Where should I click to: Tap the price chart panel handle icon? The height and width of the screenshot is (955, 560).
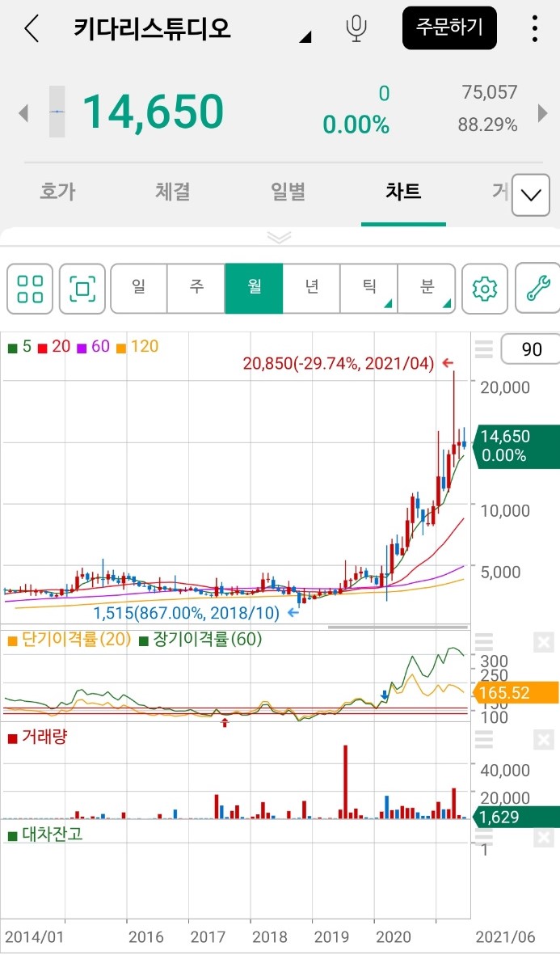(x=484, y=349)
